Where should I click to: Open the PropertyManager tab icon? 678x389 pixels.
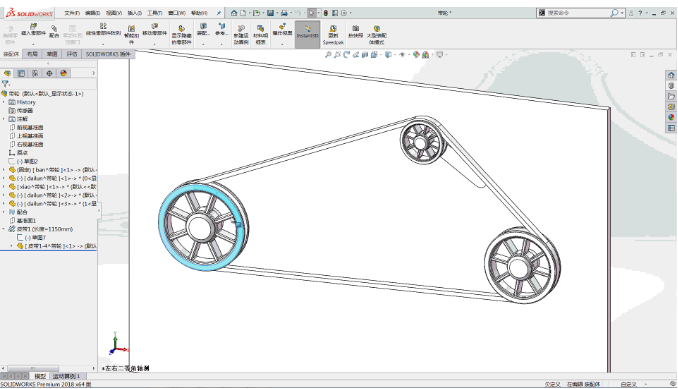coord(21,73)
